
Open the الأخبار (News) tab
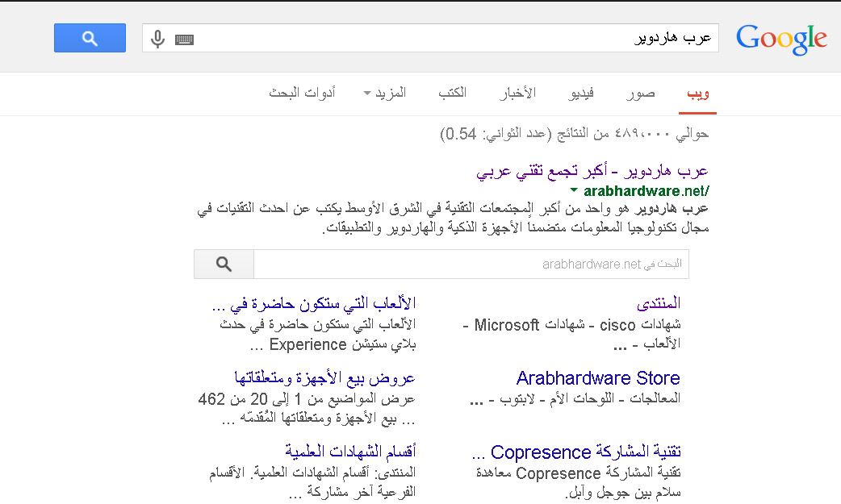pos(517,94)
